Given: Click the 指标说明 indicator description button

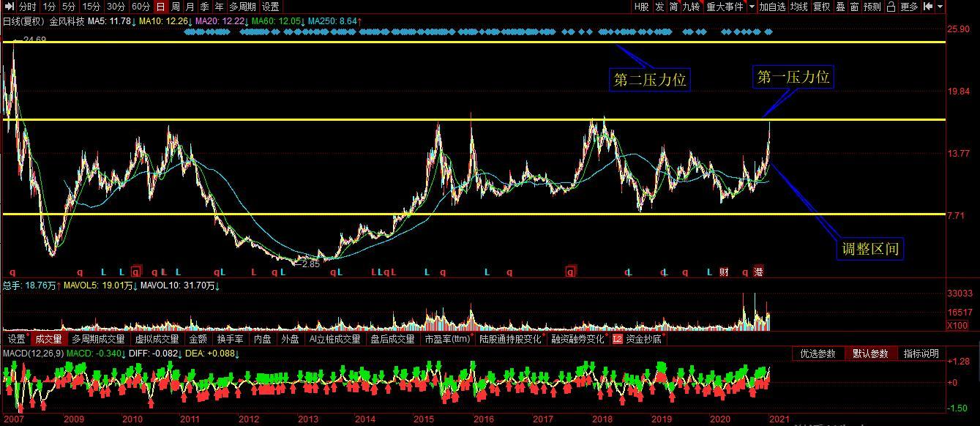Looking at the screenshot, I should pos(921,354).
